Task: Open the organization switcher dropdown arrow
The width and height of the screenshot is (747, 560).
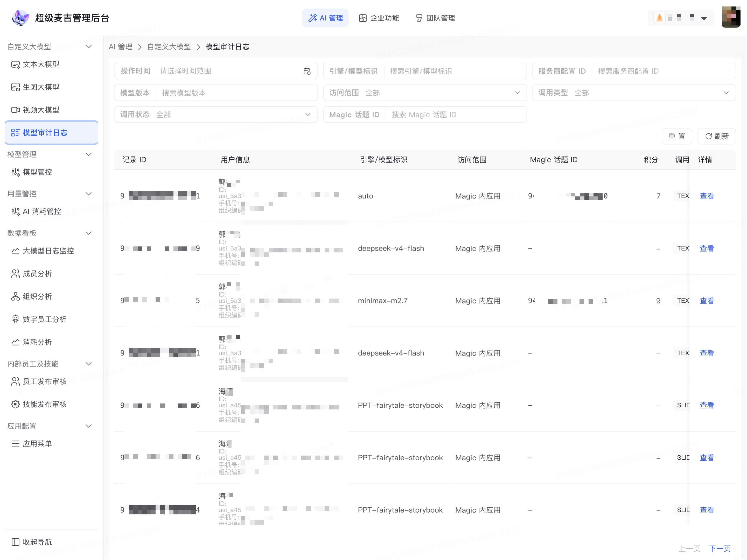Action: pyautogui.click(x=704, y=18)
